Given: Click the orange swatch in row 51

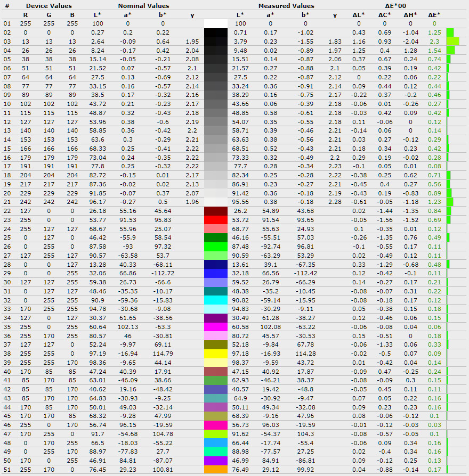Looking at the screenshot, I should (x=216, y=470).
